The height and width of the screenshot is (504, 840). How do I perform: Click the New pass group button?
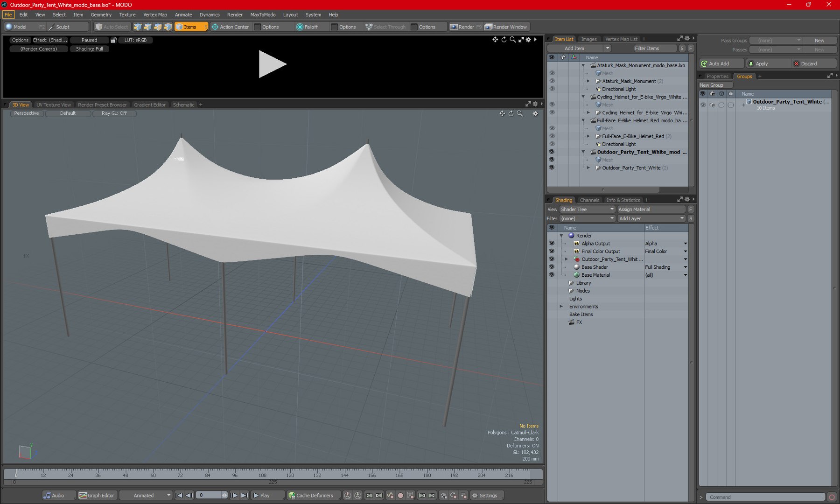point(819,41)
